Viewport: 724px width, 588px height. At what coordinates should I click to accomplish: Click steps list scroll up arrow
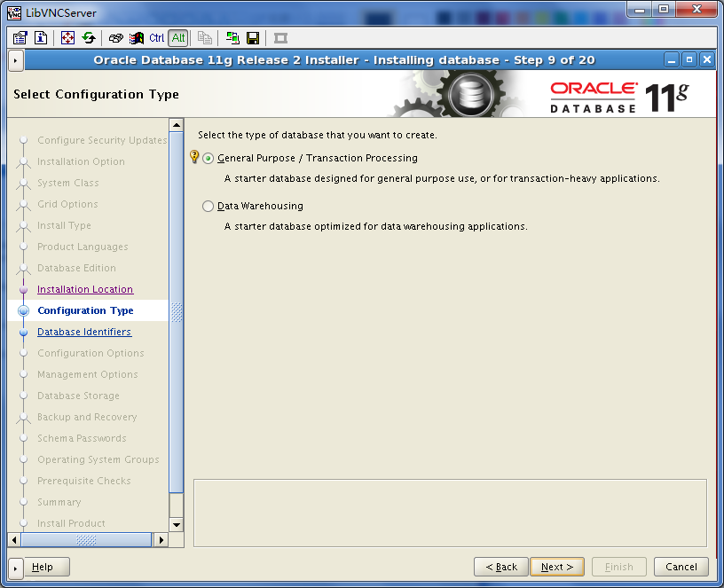point(177,125)
